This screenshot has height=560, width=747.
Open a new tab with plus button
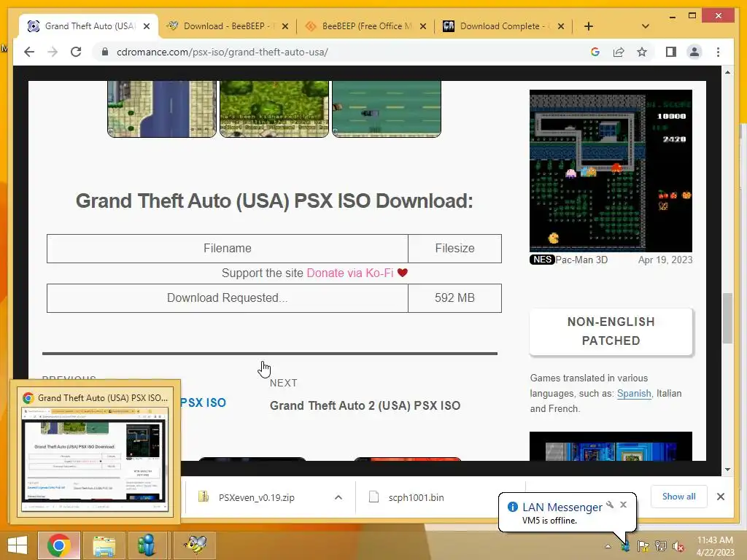tap(589, 26)
